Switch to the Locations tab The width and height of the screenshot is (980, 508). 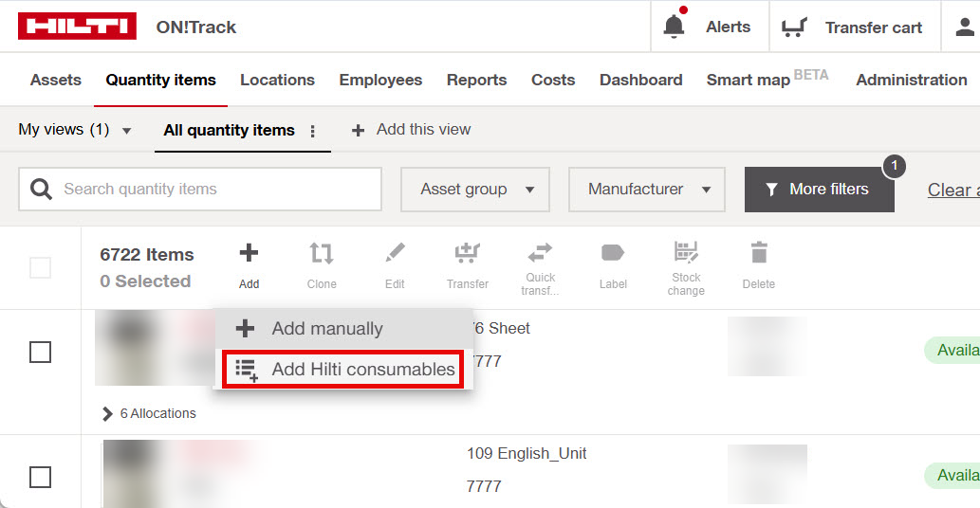277,81
